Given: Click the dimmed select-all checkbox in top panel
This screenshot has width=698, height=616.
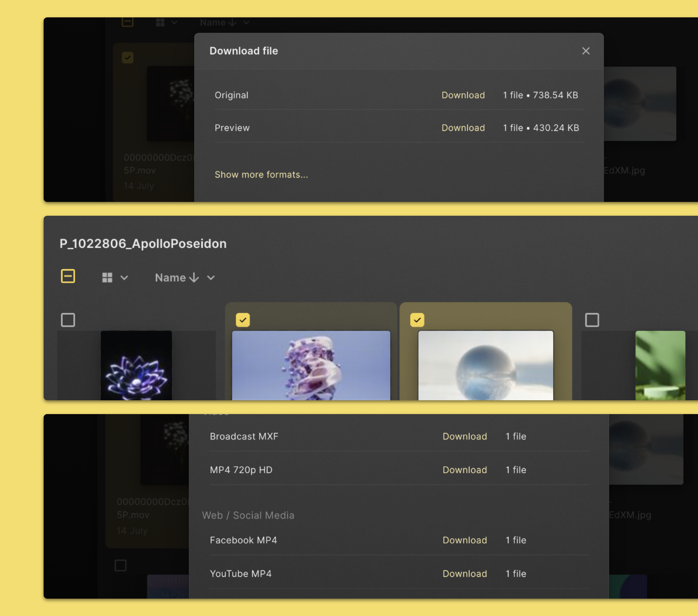Looking at the screenshot, I should tap(127, 22).
